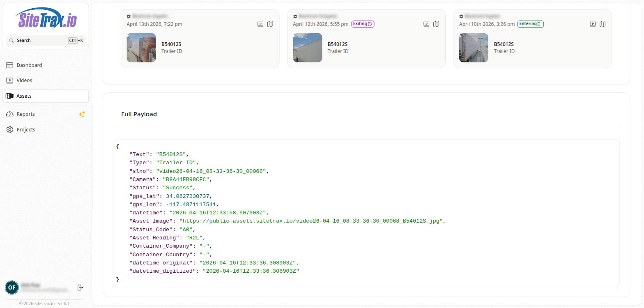Click the Full Payload heading
Image resolution: width=644 pixels, height=308 pixels.
click(139, 114)
